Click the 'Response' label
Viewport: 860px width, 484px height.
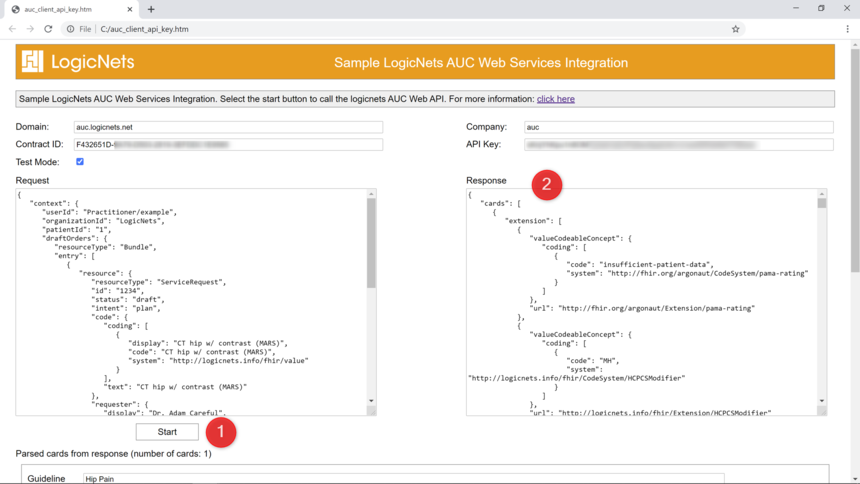486,181
